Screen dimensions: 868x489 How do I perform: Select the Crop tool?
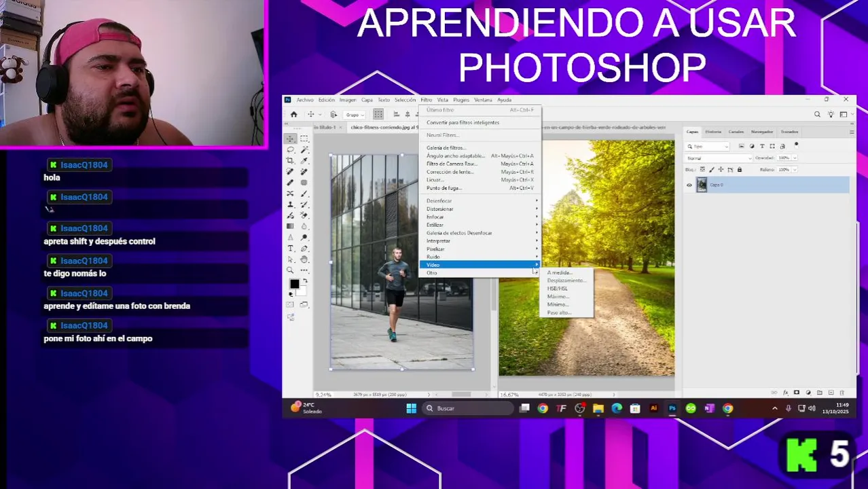tap(290, 161)
